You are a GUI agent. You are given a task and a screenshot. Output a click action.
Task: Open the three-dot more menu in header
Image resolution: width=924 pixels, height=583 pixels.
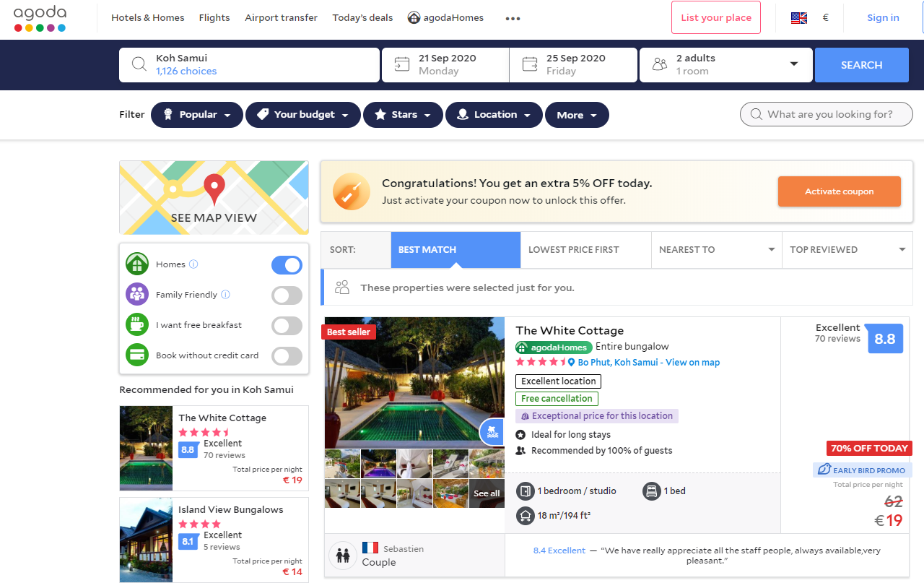(513, 18)
